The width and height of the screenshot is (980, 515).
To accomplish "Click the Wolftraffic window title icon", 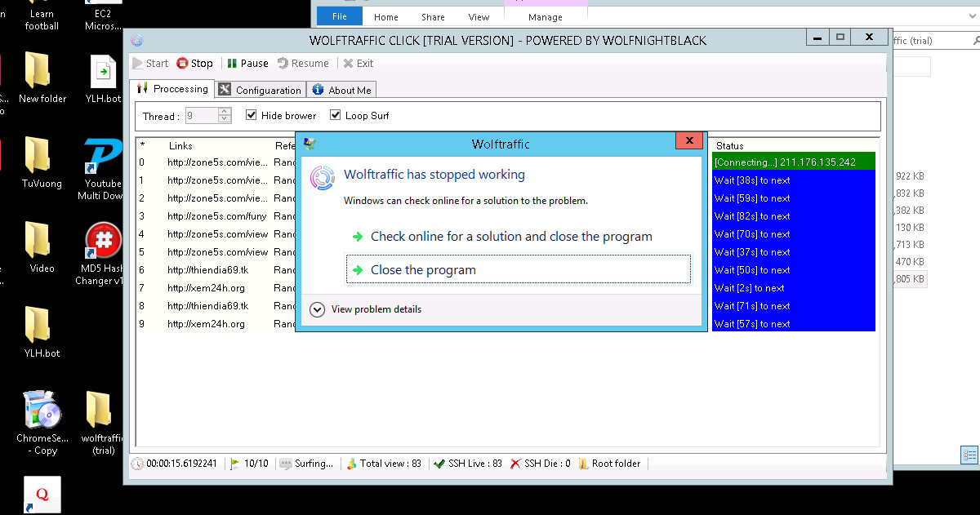I will tap(137, 40).
